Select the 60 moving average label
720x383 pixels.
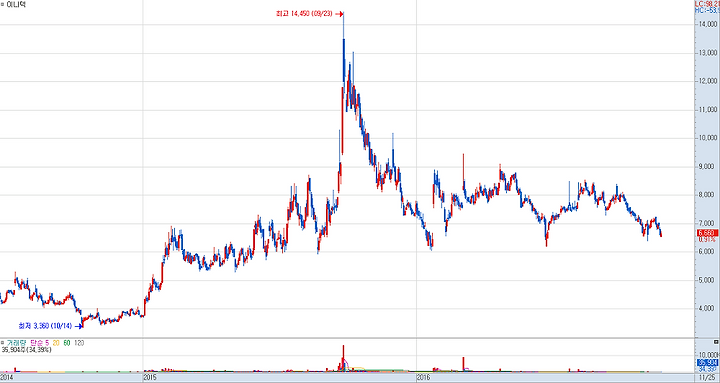(67, 343)
